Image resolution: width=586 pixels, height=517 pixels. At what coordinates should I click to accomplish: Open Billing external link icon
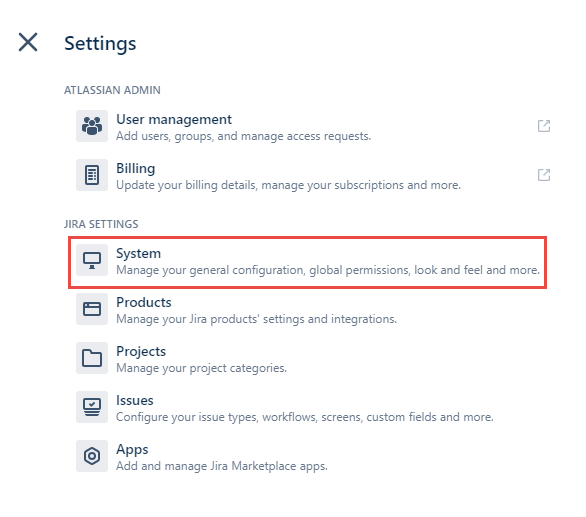tap(544, 175)
